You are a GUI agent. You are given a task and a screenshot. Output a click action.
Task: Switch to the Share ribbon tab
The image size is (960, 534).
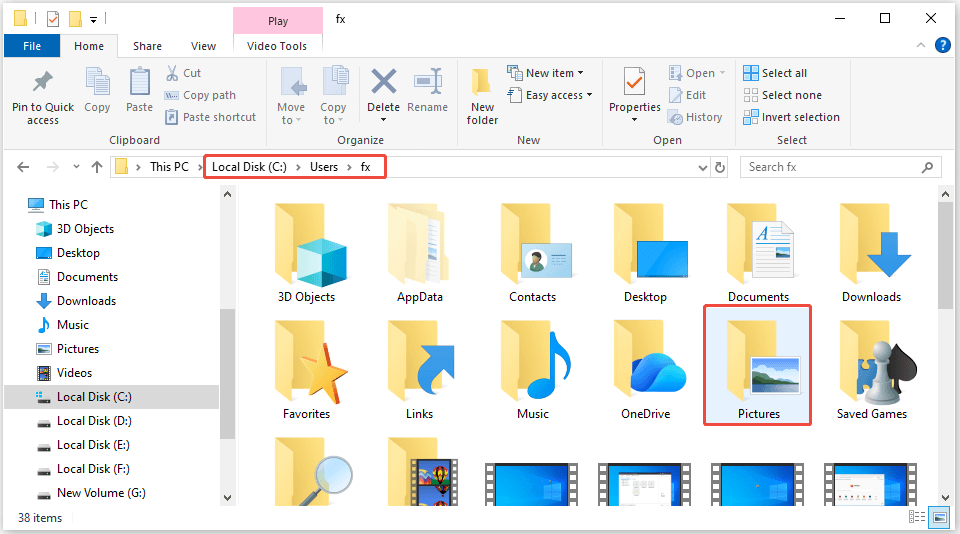tap(148, 46)
